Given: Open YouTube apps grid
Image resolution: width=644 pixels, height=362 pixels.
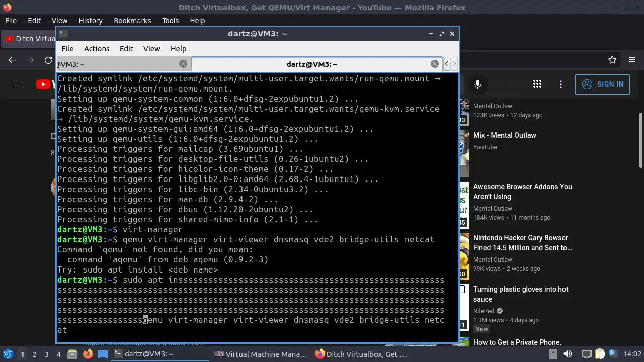Looking at the screenshot, I should coord(537,84).
